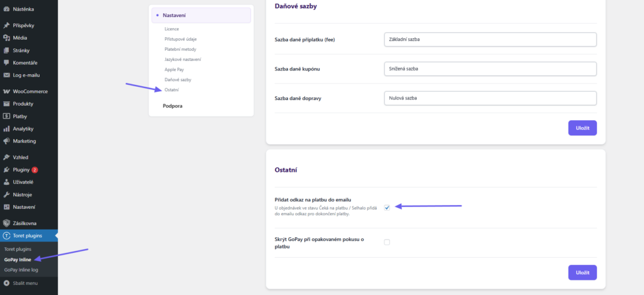Open Toret plugins top-level menu item
The height and width of the screenshot is (295, 644).
29,236
